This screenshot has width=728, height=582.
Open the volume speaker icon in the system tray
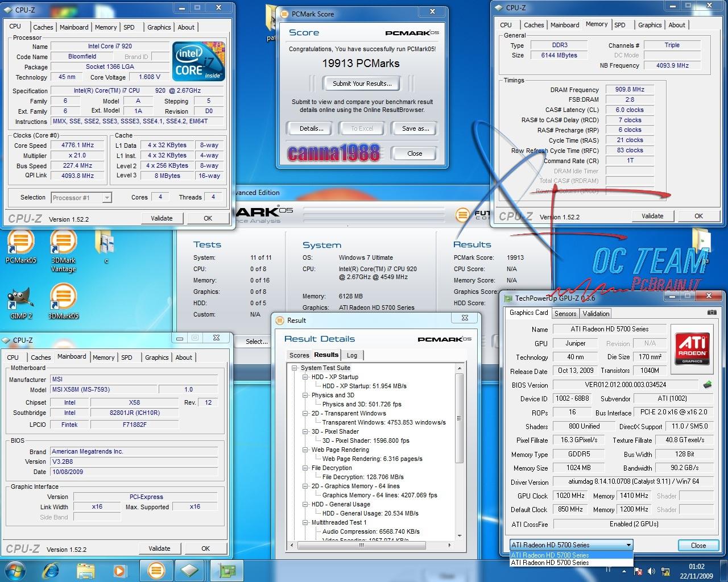click(x=651, y=571)
